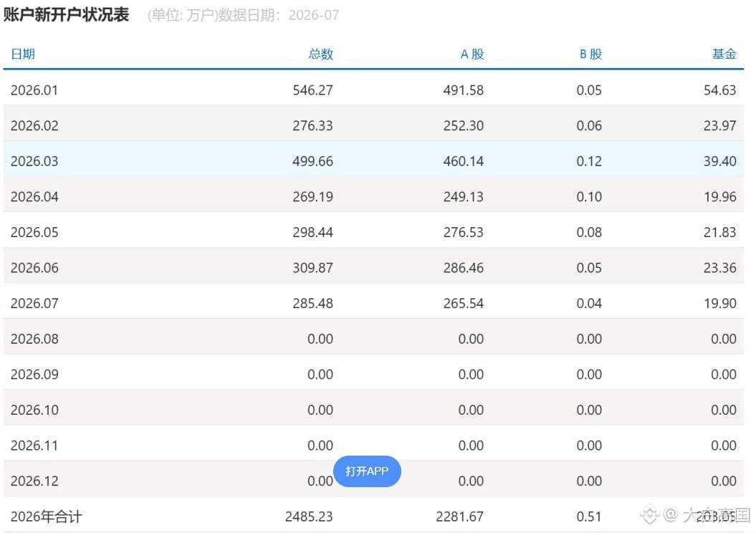Click date cell 2026.08
The width and height of the screenshot is (756, 533).
34,340
